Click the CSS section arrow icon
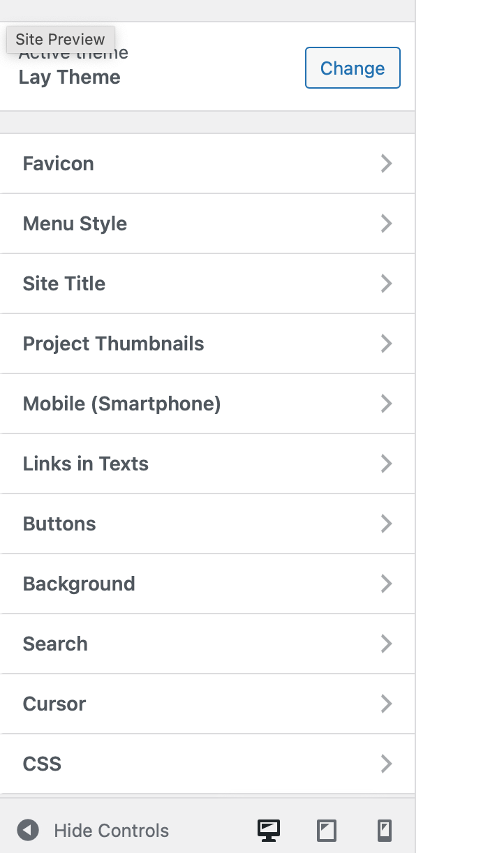 (x=386, y=764)
